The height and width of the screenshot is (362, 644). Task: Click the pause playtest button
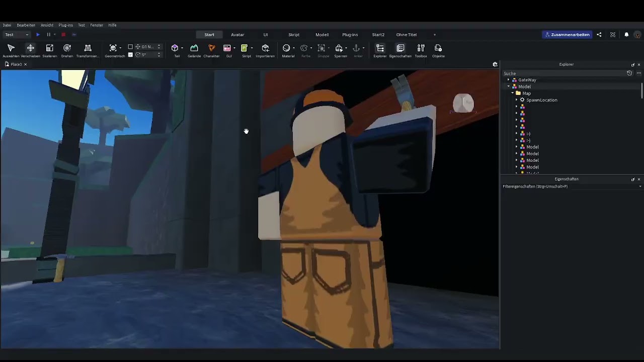pyautogui.click(x=48, y=35)
